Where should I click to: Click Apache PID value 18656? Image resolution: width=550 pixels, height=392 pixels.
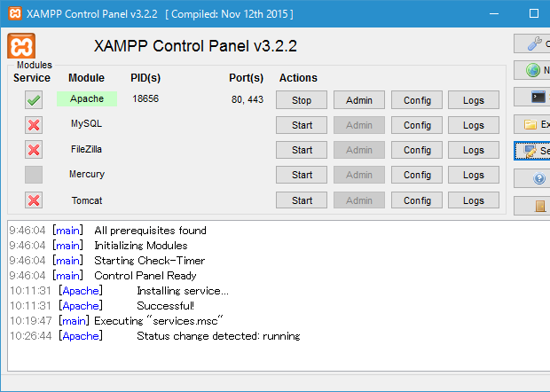145,98
